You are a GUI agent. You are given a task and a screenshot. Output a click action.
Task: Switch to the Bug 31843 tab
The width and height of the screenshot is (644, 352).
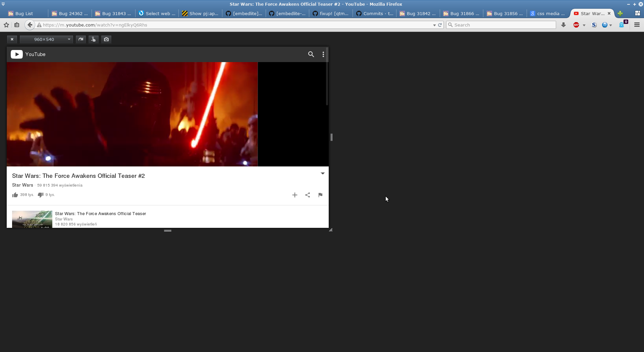pyautogui.click(x=113, y=13)
